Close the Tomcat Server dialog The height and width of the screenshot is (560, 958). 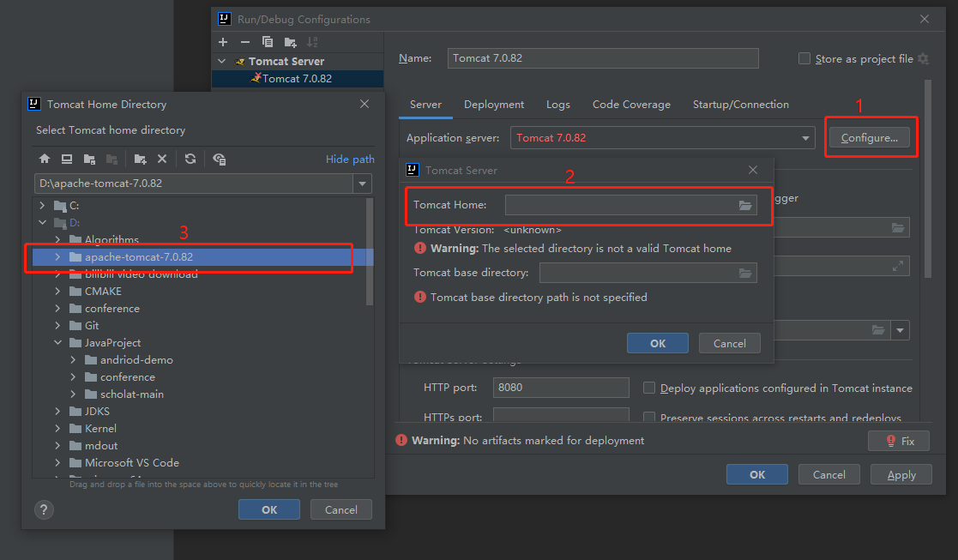click(753, 170)
